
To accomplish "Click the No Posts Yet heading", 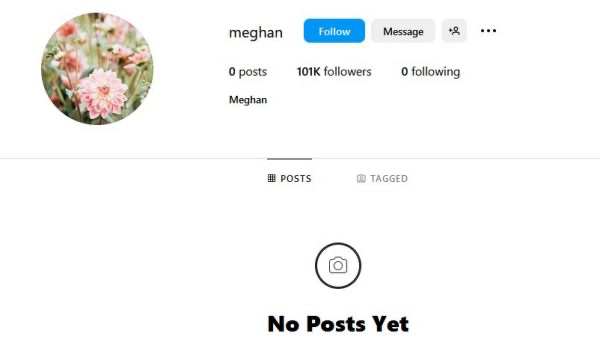I will [338, 324].
